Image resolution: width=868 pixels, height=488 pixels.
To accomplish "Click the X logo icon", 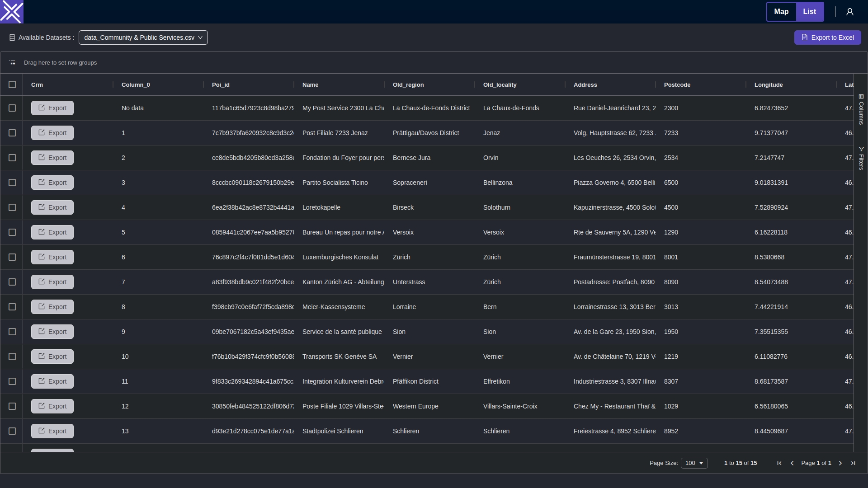I will [x=12, y=12].
